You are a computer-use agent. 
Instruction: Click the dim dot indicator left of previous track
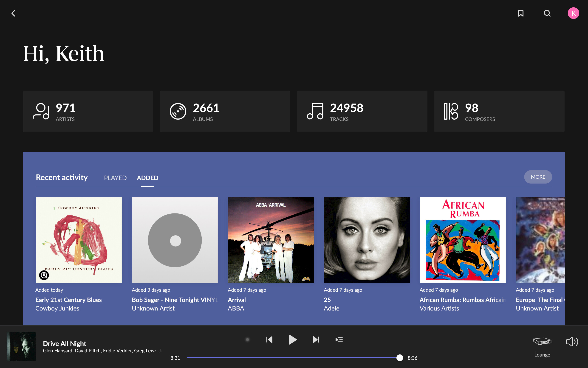[247, 339]
